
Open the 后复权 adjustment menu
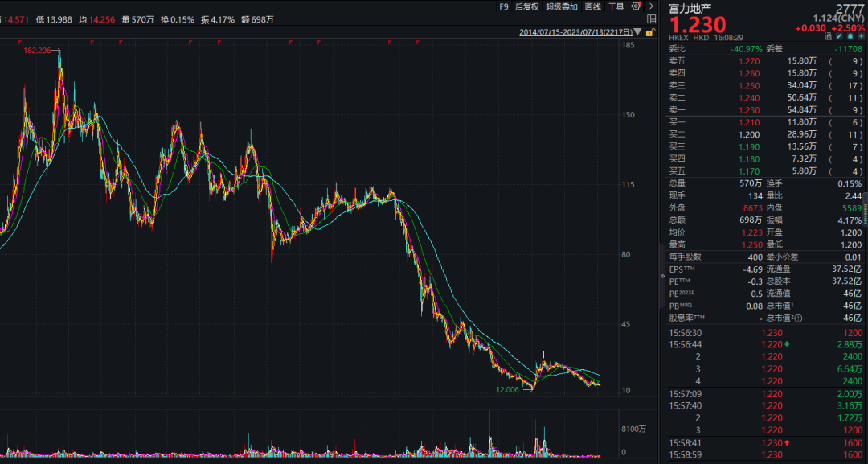(526, 6)
